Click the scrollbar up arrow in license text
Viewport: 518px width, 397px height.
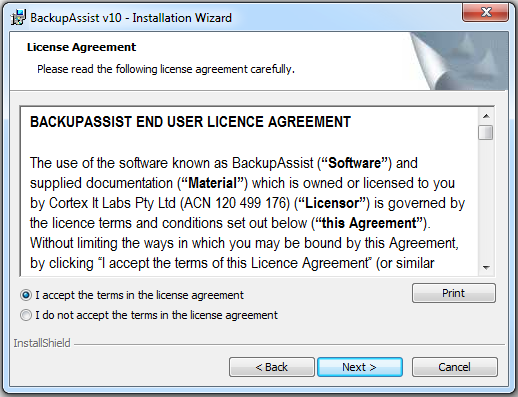click(x=486, y=116)
